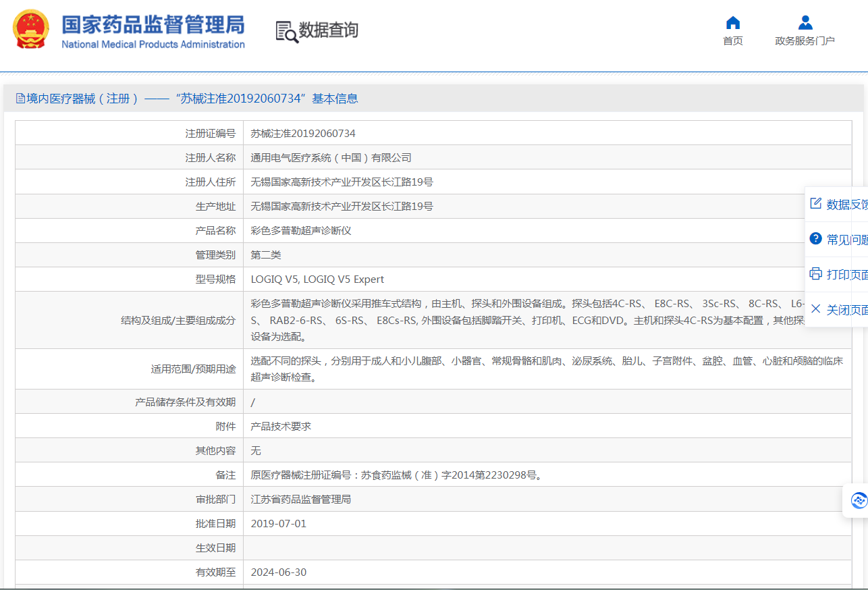Go to 首页 home icon

(x=733, y=23)
